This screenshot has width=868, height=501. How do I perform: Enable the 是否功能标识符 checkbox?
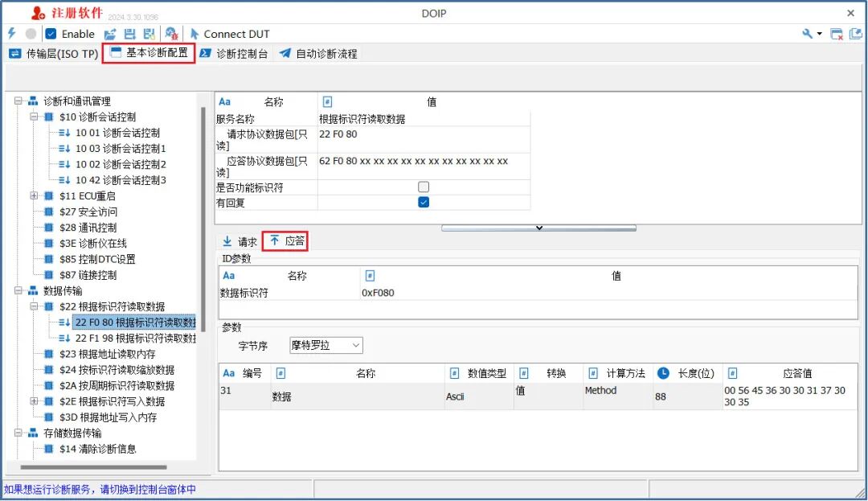pyautogui.click(x=423, y=186)
